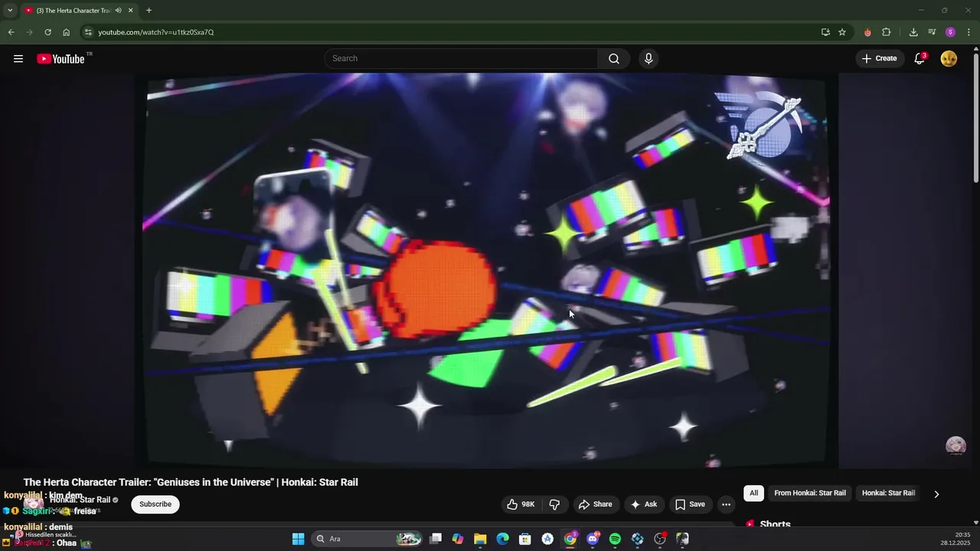Click the video player frame
Viewport: 980px width, 551px height.
point(487,270)
